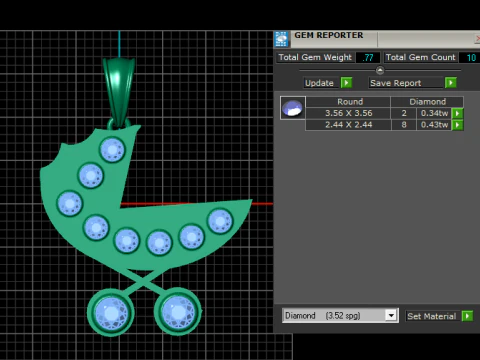
Task: Open the Diamond (3.52 spg) material dropdown
Action: pyautogui.click(x=391, y=315)
